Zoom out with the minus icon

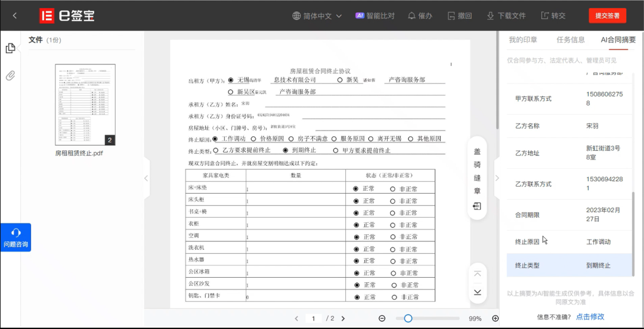(382, 318)
